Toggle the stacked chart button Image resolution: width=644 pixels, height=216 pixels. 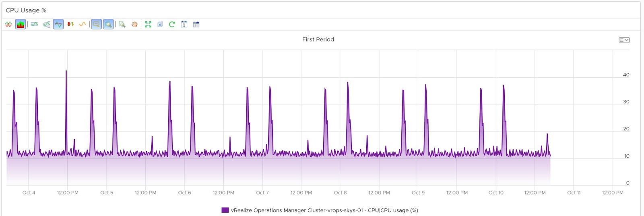(21, 25)
